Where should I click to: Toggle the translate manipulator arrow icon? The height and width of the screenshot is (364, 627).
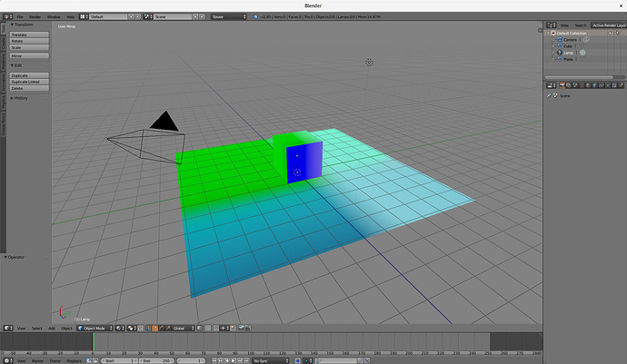154,328
